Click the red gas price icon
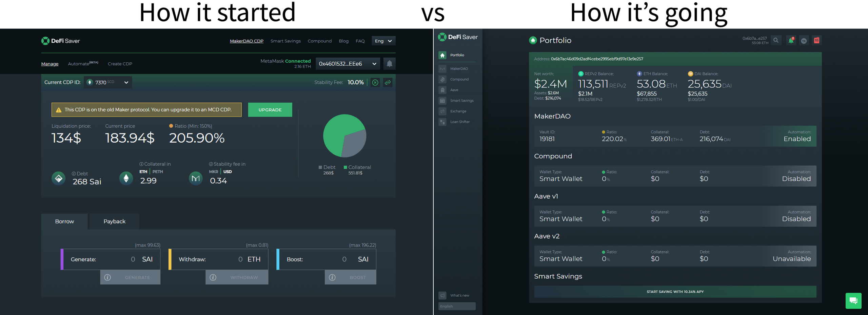The height and width of the screenshot is (315, 868). coord(817,40)
